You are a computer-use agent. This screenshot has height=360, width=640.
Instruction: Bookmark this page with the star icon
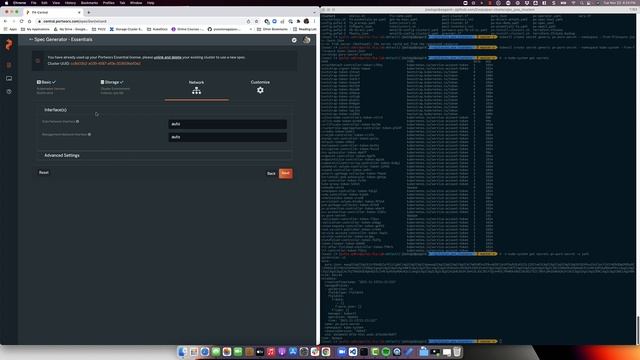click(x=256, y=21)
